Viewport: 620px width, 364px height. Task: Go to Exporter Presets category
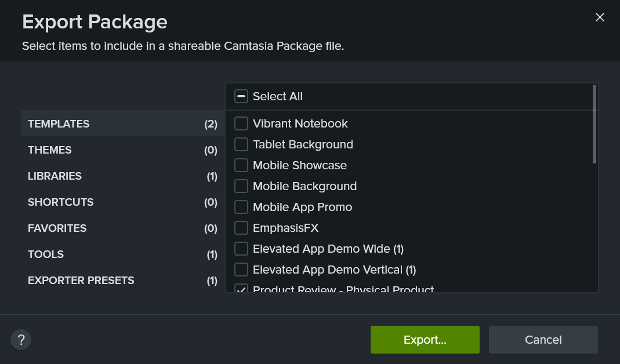click(x=122, y=281)
